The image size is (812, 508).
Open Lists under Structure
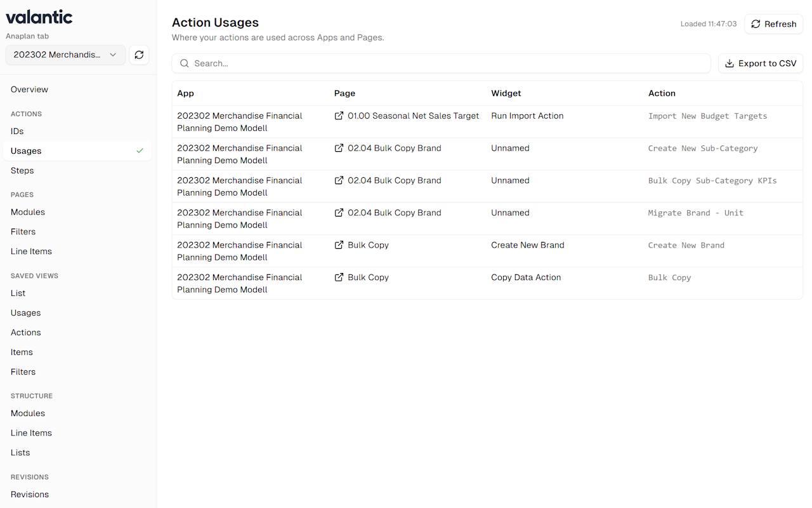pos(77,453)
